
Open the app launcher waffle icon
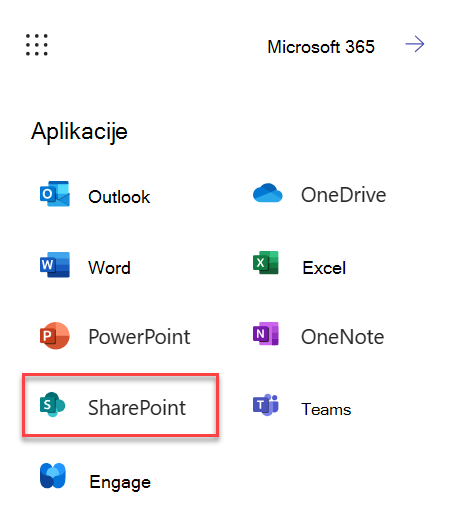coord(37,45)
